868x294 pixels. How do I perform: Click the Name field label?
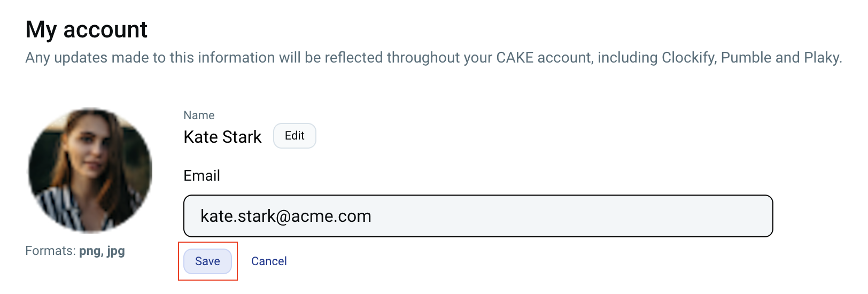pyautogui.click(x=199, y=115)
